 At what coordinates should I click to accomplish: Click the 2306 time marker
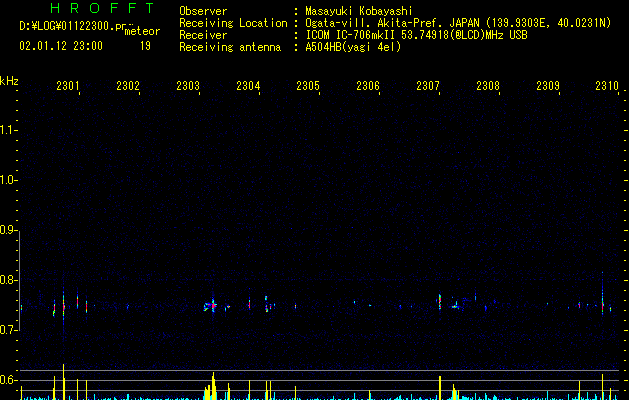[368, 86]
